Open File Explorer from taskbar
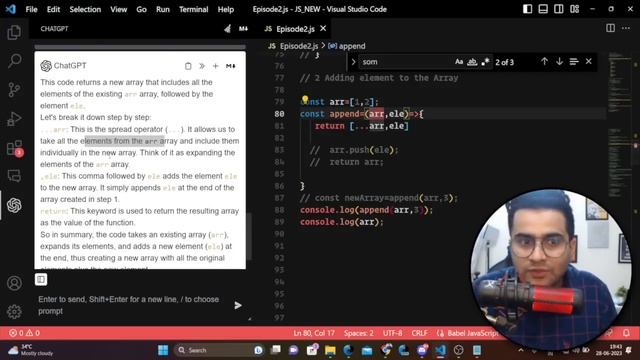 (x=330, y=350)
